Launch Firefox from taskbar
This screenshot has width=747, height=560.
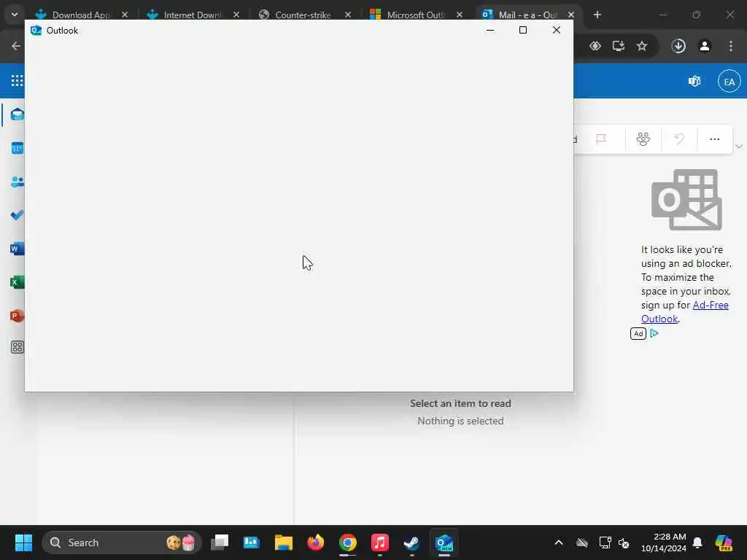click(x=315, y=542)
